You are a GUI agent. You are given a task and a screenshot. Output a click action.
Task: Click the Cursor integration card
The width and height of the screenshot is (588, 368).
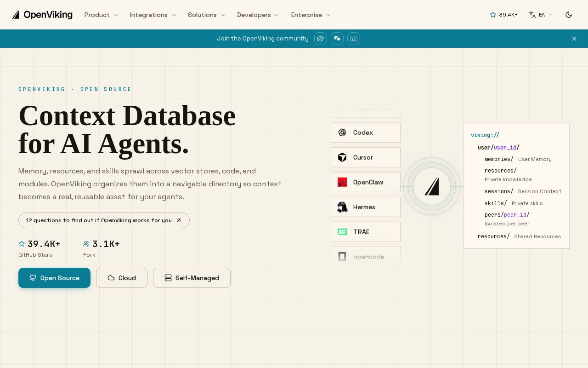point(366,157)
